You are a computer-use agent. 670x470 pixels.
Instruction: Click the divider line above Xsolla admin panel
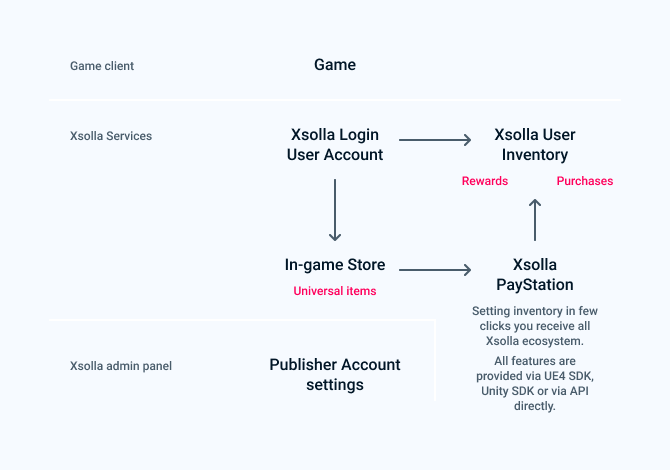242,320
